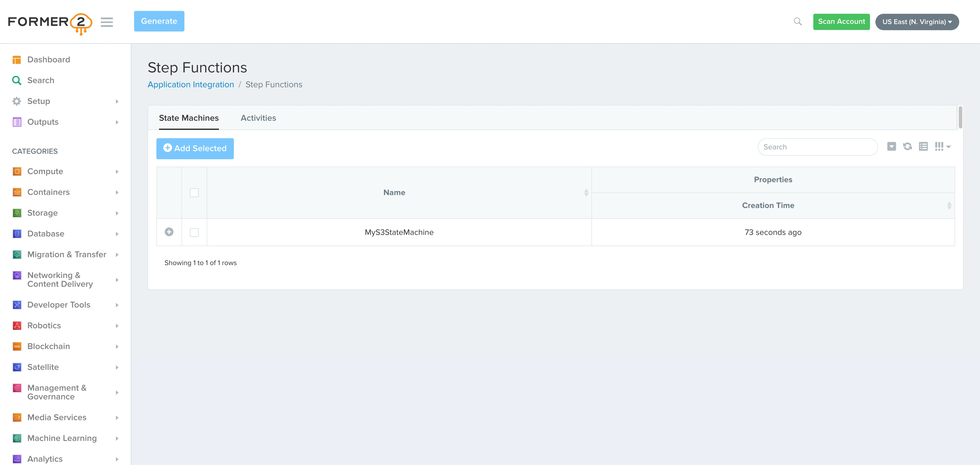Image resolution: width=980 pixels, height=465 pixels.
Task: Click the Refresh icon above the table
Action: click(908, 147)
